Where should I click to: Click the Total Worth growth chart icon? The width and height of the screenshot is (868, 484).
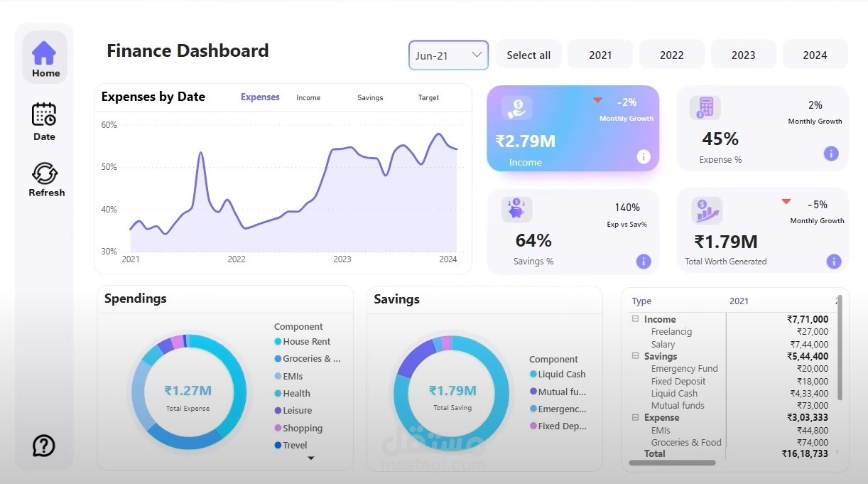coord(707,210)
